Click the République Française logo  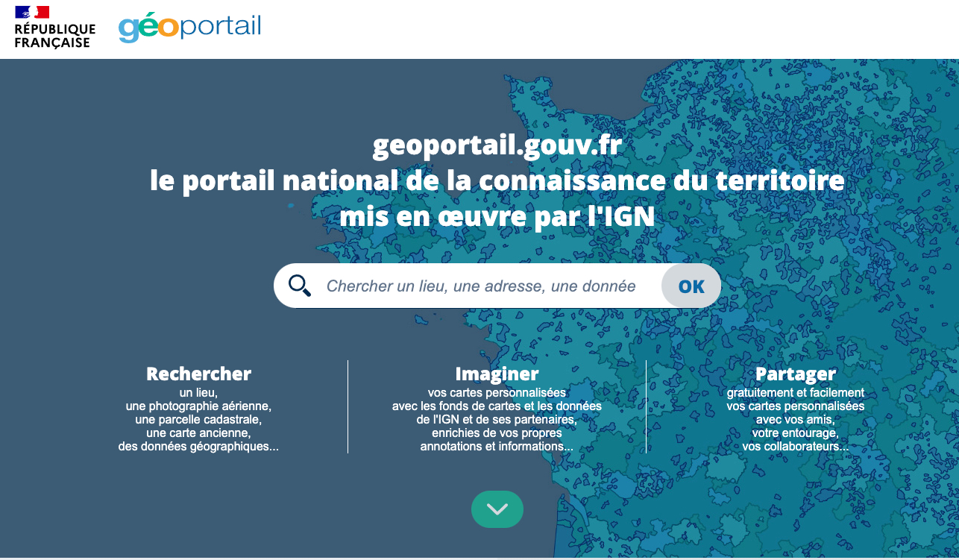point(55,28)
